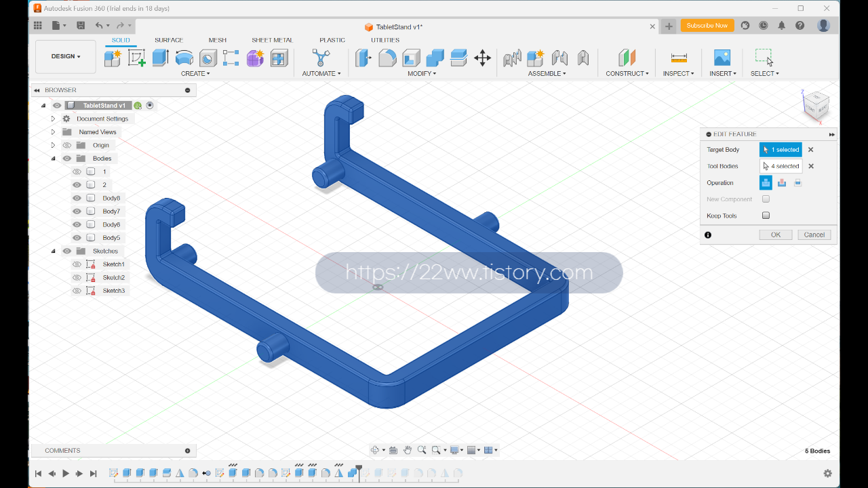Select the Split Body tool

[458, 58]
